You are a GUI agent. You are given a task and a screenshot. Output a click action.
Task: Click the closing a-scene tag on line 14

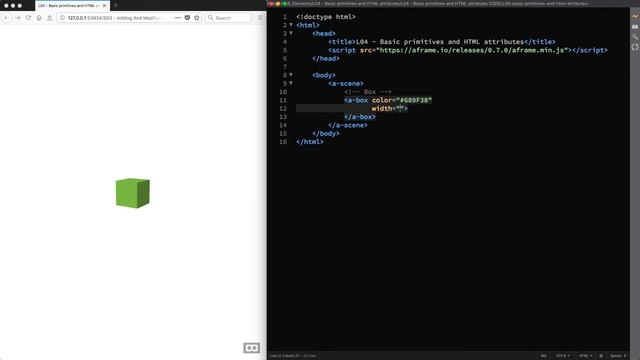pyautogui.click(x=348, y=125)
